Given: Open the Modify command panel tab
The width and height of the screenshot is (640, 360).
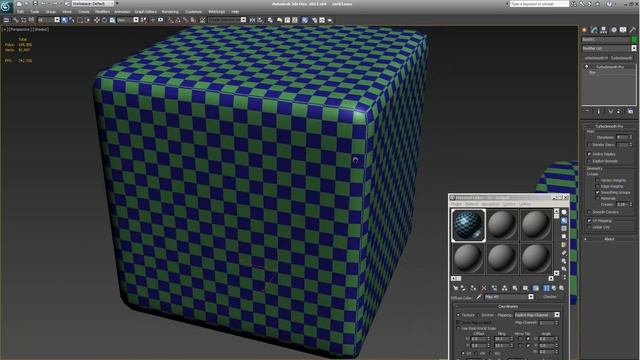Looking at the screenshot, I should coord(594,29).
